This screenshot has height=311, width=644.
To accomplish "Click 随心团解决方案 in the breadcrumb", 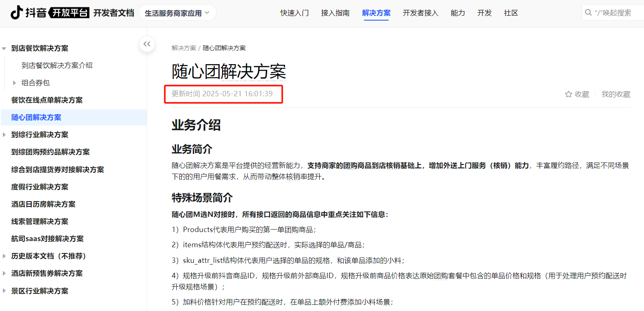I will pyautogui.click(x=224, y=48).
